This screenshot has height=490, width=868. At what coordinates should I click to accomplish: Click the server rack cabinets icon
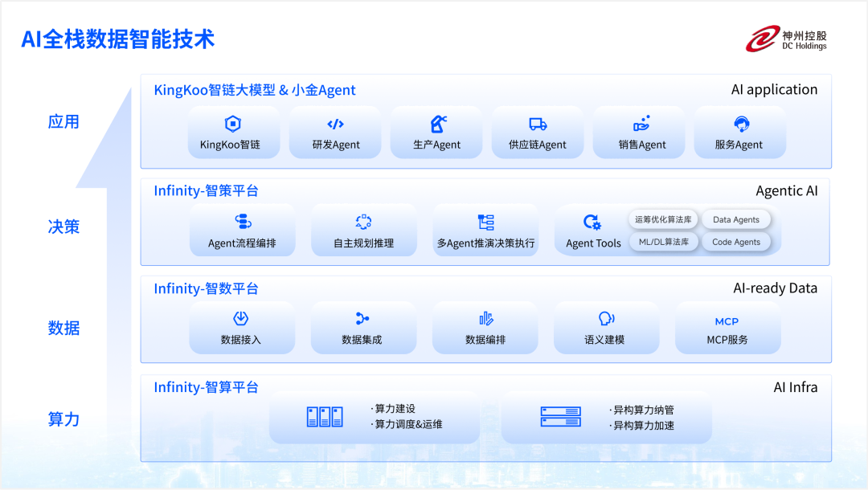325,416
